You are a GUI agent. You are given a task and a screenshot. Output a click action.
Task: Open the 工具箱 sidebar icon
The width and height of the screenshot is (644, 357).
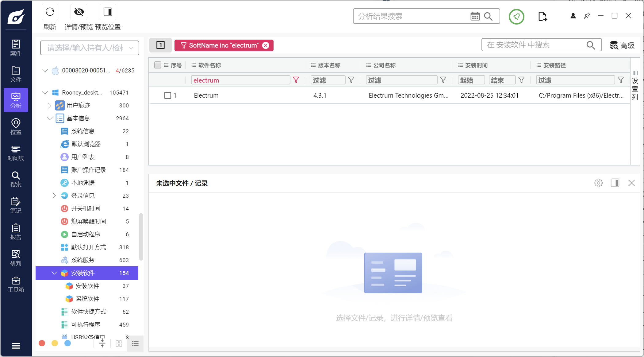tap(16, 284)
